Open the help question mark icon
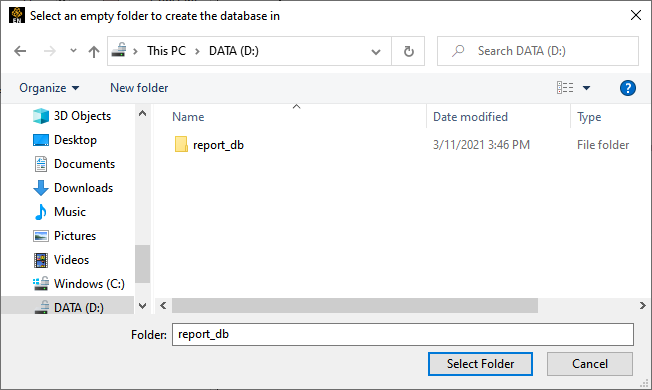The height and width of the screenshot is (390, 652). pos(627,88)
